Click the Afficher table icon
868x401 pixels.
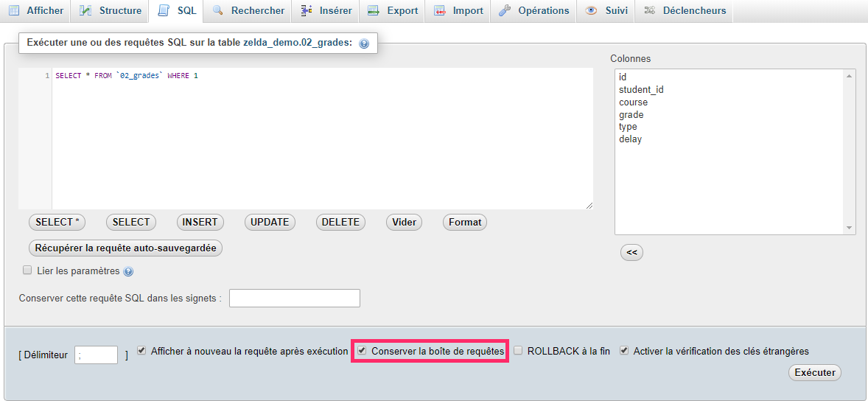[x=15, y=10]
